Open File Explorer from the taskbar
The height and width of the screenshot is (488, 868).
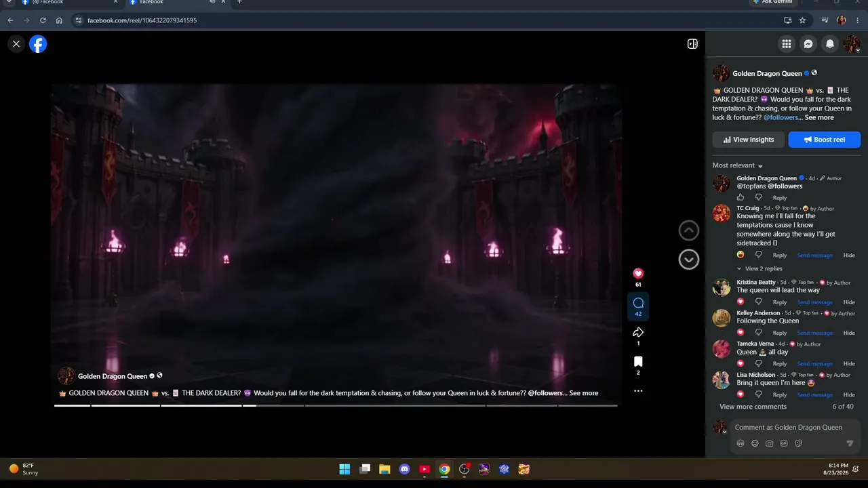pos(384,469)
